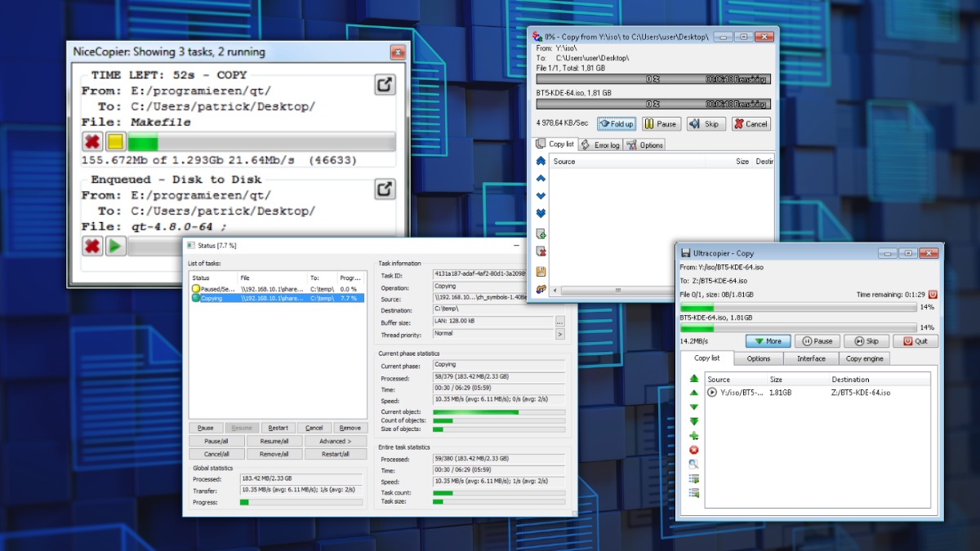Open thread priority menu with the > button
The image size is (980, 551).
point(559,334)
